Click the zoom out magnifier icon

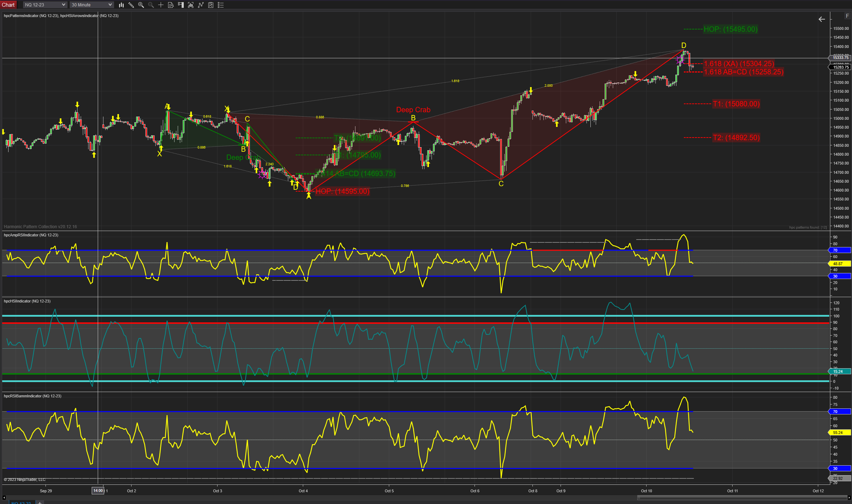[151, 5]
